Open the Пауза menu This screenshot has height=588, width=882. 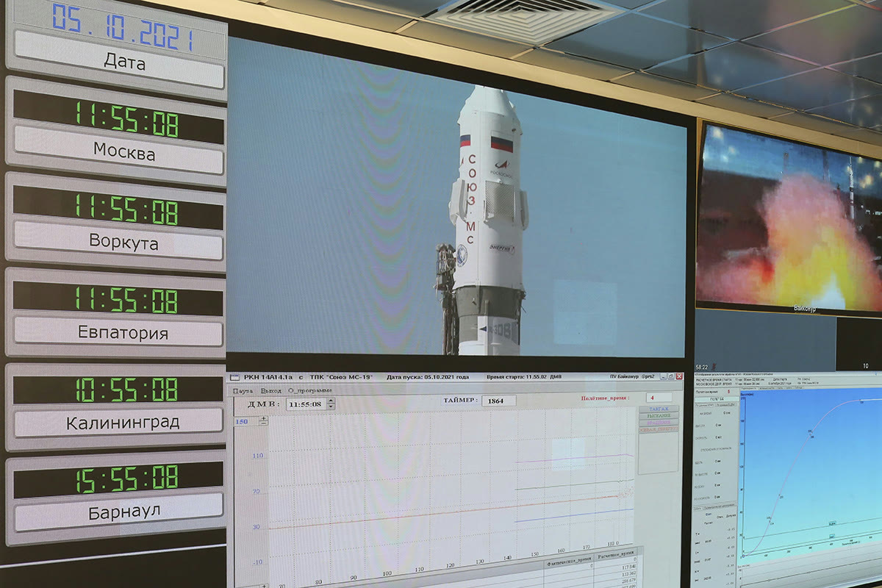point(243,390)
